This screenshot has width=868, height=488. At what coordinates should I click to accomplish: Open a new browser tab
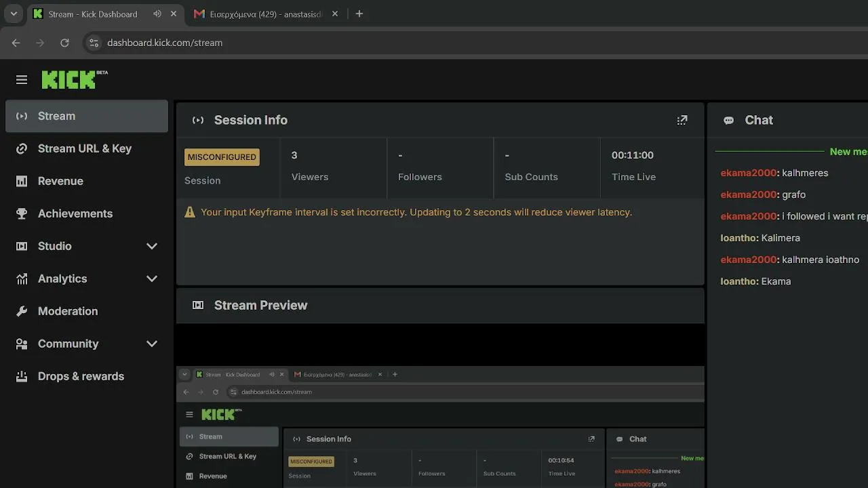tap(359, 14)
